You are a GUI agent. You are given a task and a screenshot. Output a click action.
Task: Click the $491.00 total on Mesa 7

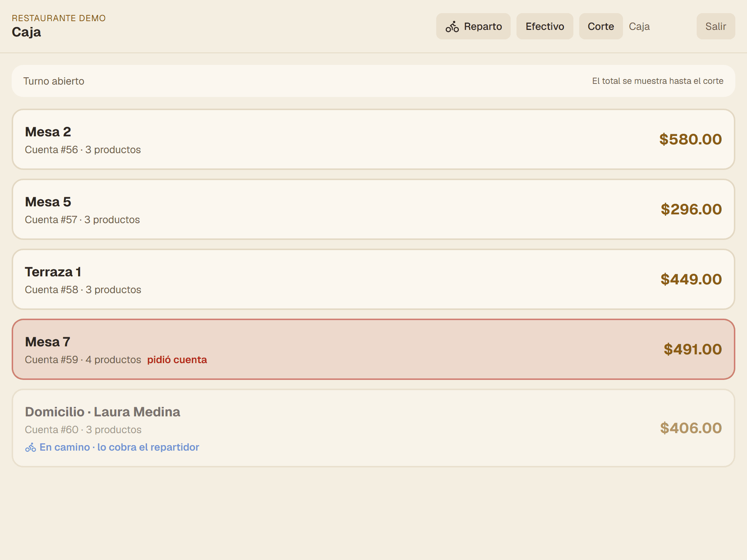click(693, 349)
